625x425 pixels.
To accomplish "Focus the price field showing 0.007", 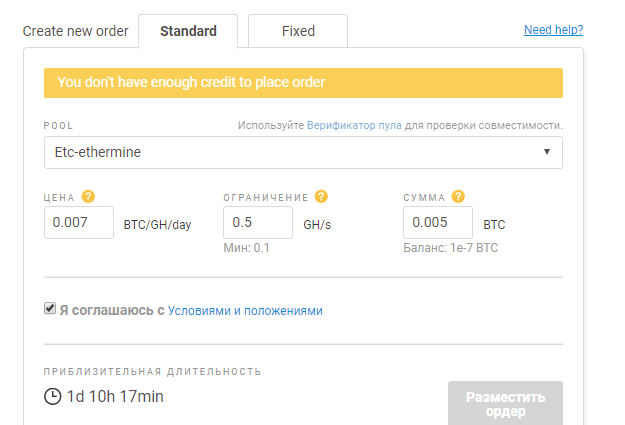I will pyautogui.click(x=79, y=222).
